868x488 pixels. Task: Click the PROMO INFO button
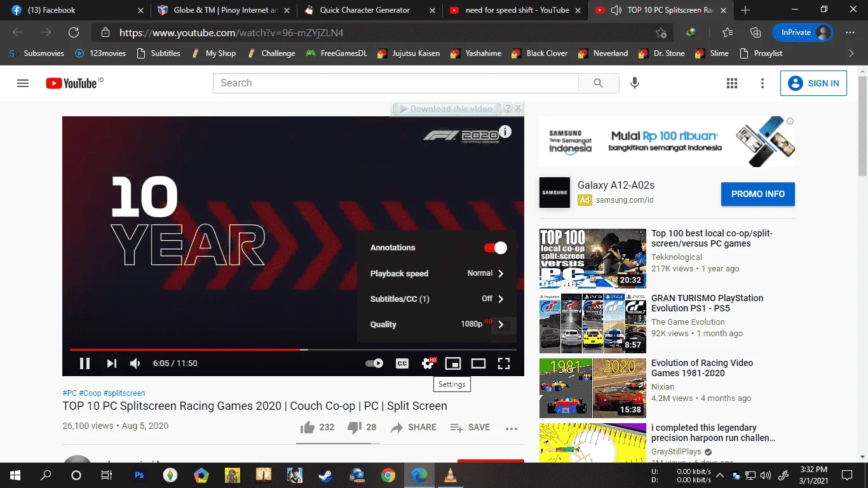[x=758, y=194]
